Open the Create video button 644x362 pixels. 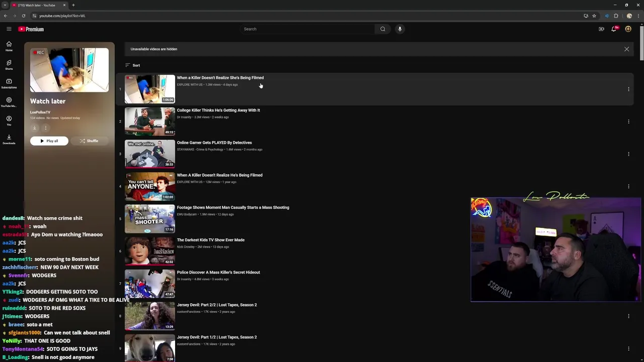coord(601,29)
